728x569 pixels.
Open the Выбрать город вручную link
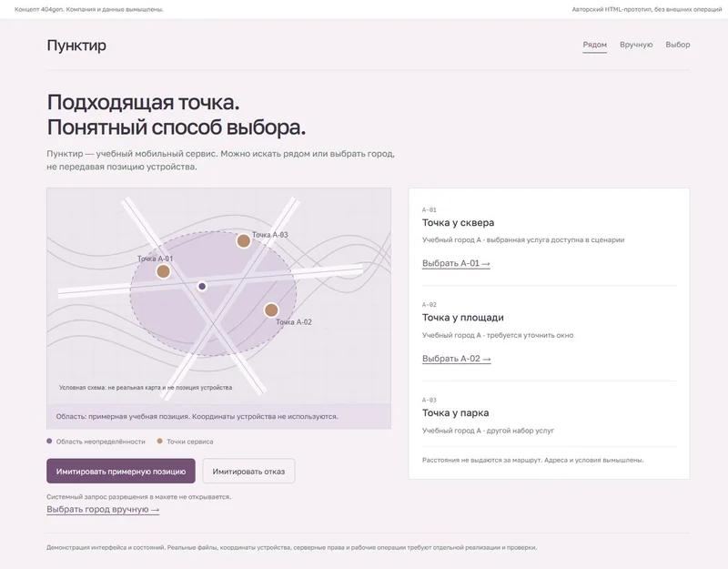[103, 509]
